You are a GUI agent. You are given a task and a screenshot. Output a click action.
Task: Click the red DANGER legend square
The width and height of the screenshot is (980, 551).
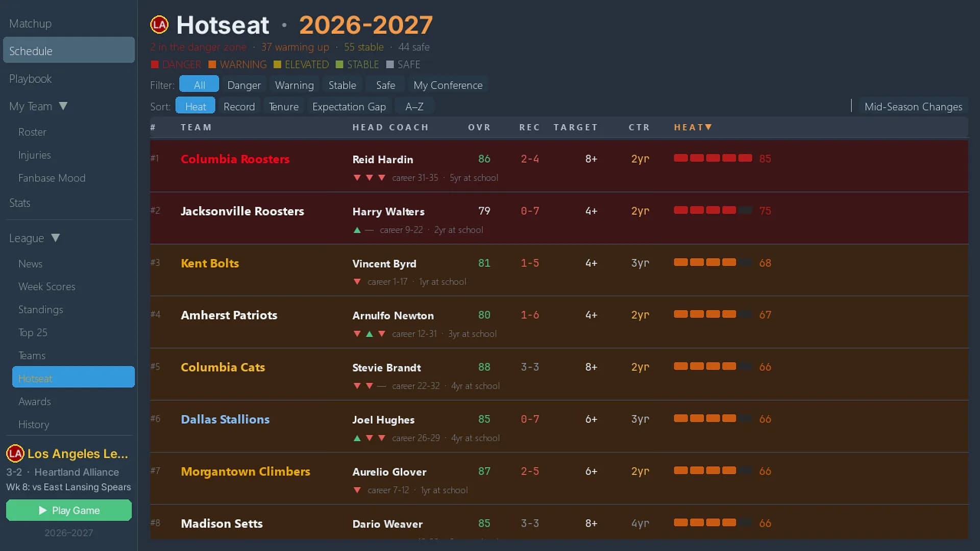click(155, 65)
